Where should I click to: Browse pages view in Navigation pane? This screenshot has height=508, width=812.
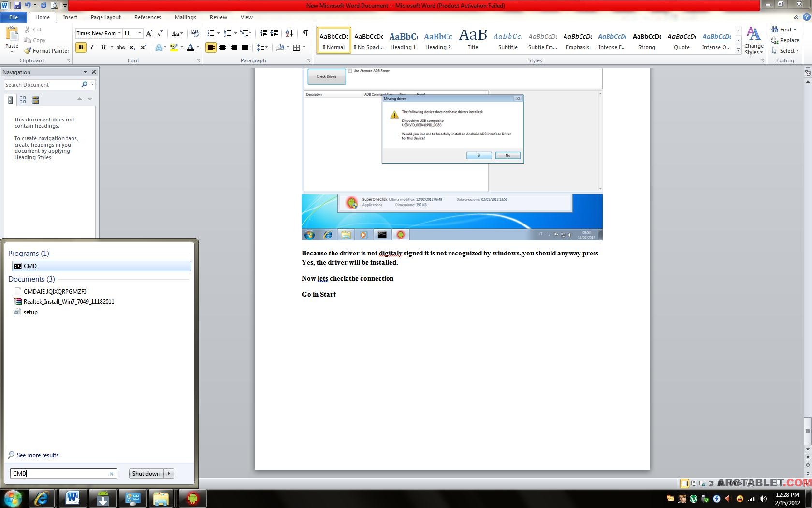pyautogui.click(x=23, y=100)
